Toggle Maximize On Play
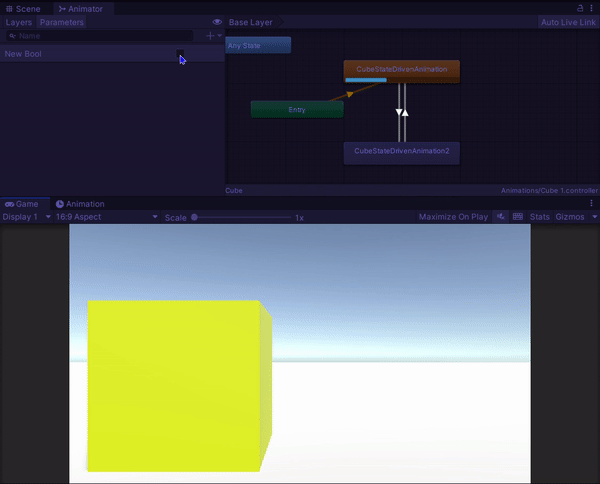 453,217
